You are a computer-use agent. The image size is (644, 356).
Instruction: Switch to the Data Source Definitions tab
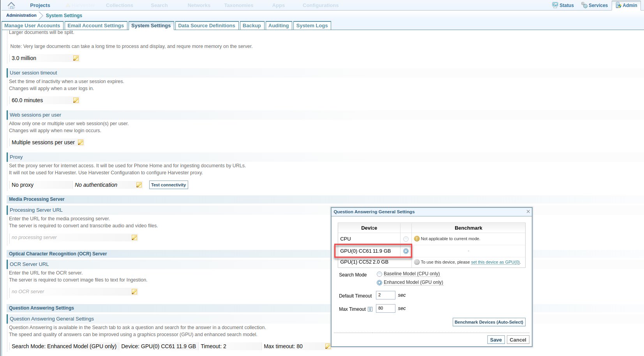click(206, 26)
